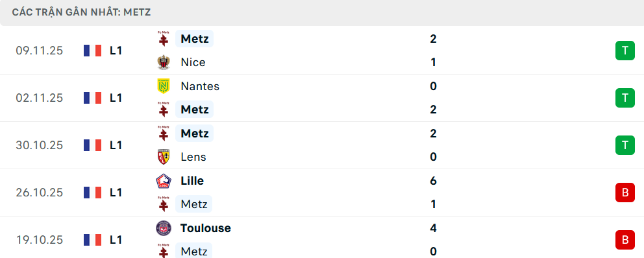Image resolution: width=644 pixels, height=258 pixels.
Task: Click the French flag in the 26.10.25 row
Action: point(92,193)
